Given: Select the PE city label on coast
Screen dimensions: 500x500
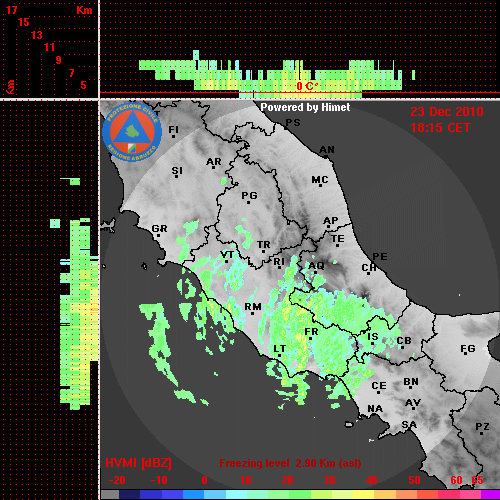Looking at the screenshot, I should 380,256.
